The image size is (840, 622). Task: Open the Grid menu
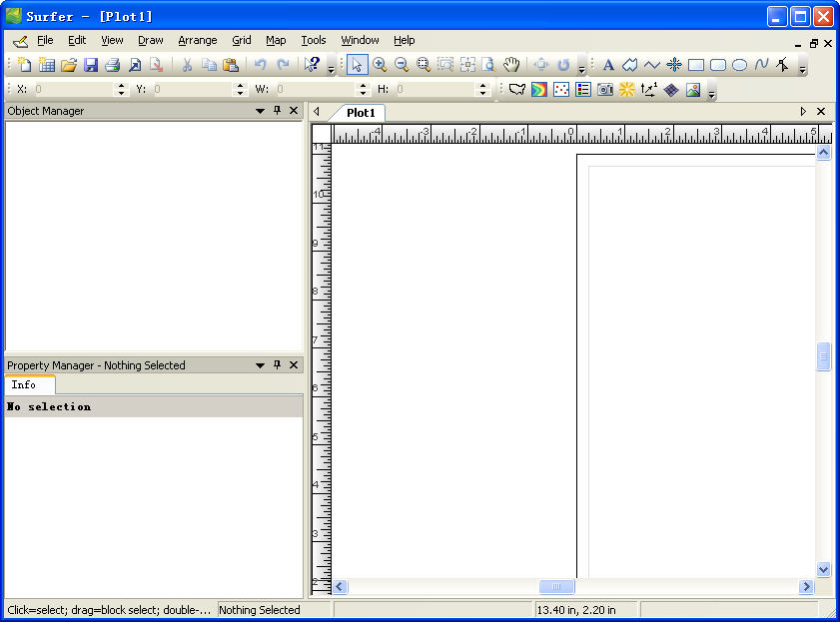coord(242,40)
